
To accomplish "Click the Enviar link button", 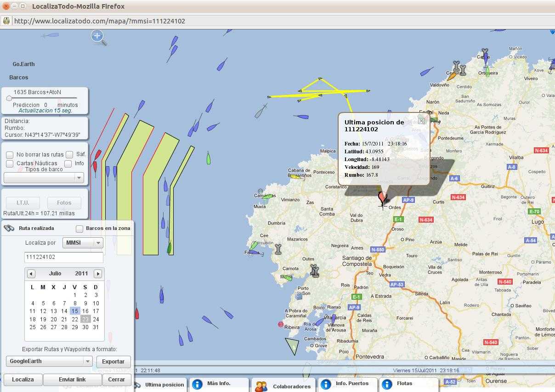I will pos(72,380).
